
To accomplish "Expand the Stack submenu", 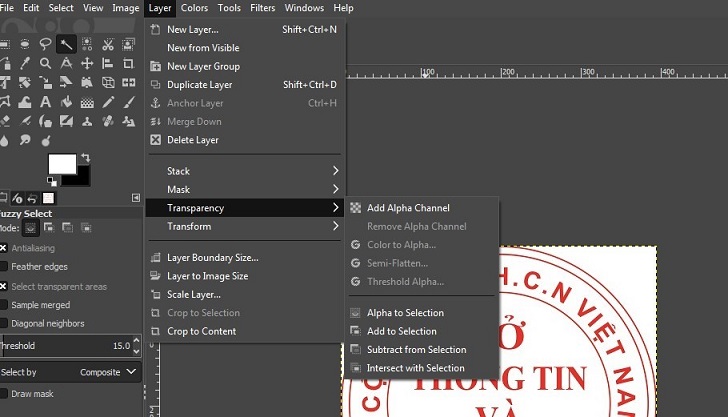I will coord(245,171).
